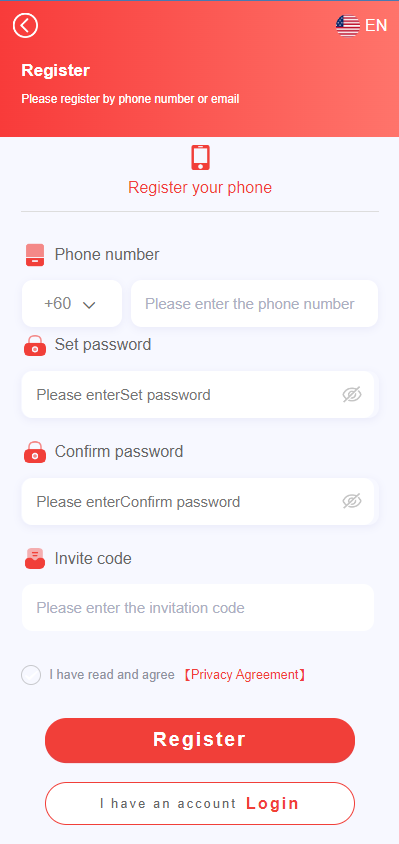Go back using the circled arrow icon
Viewport: 399px width, 844px height.
25,25
